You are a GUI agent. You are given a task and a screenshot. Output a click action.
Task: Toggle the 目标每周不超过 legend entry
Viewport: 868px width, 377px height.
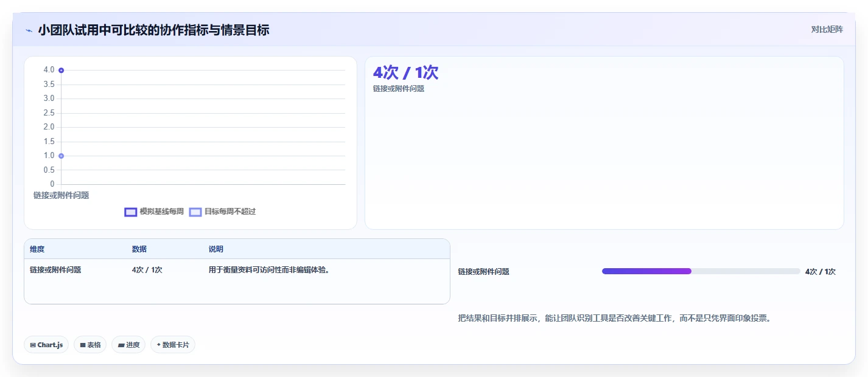(222, 212)
